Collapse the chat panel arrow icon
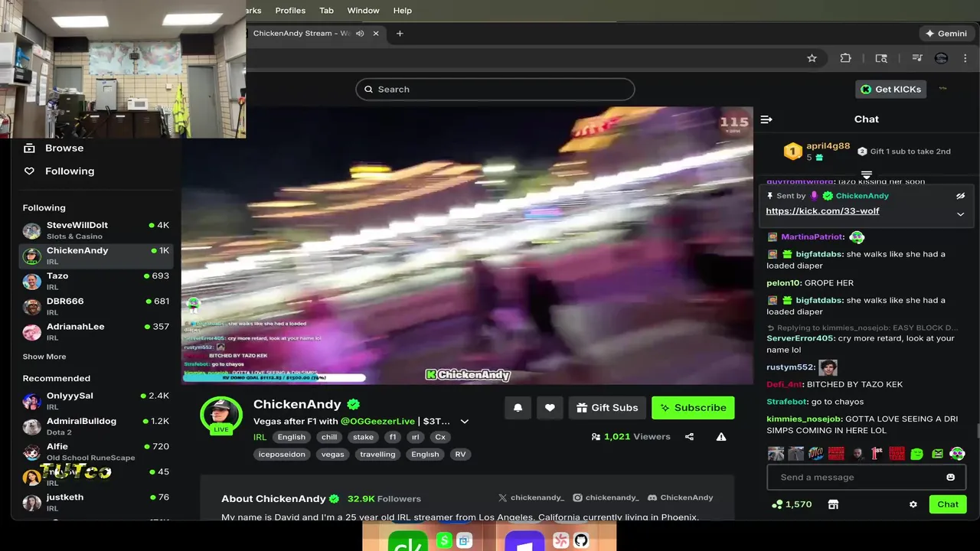This screenshot has width=980, height=551. [766, 119]
